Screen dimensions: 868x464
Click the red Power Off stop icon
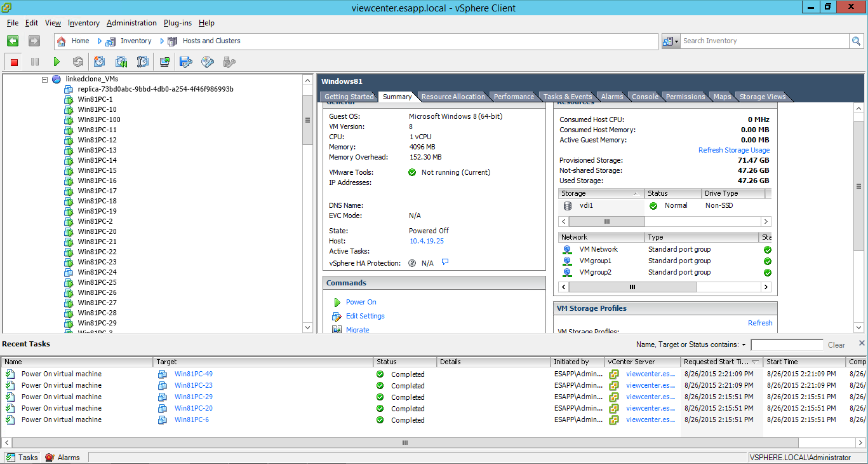(x=14, y=62)
